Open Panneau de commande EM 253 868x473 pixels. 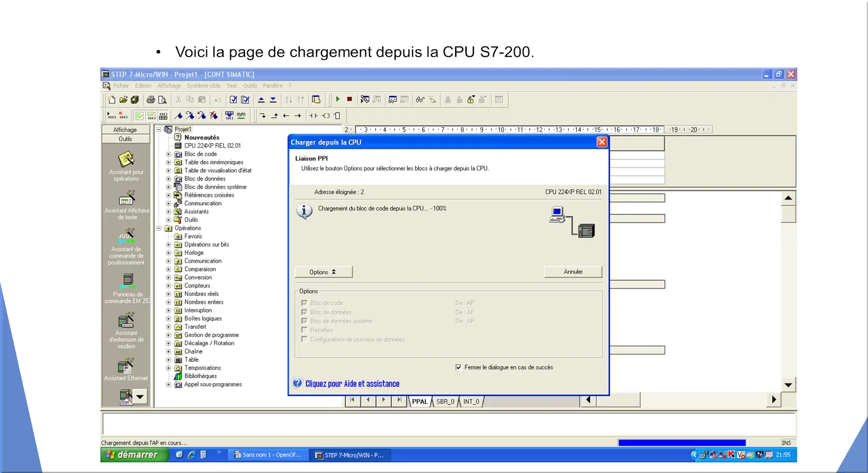pos(127,289)
